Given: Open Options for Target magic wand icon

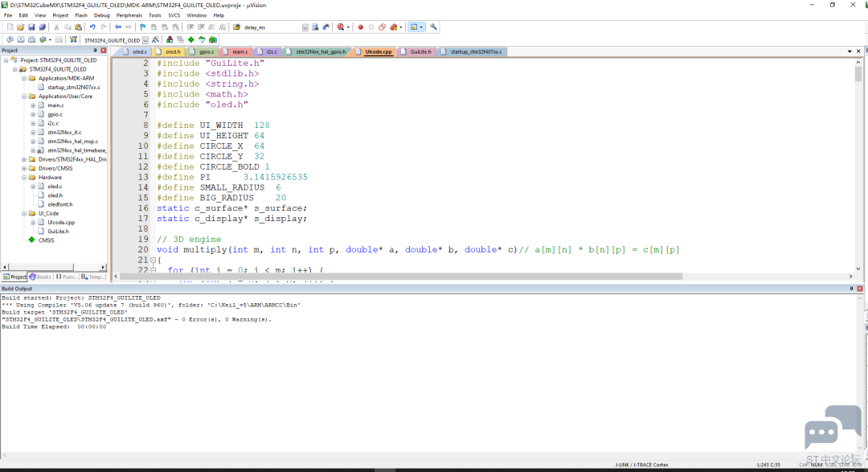Looking at the screenshot, I should (156, 40).
